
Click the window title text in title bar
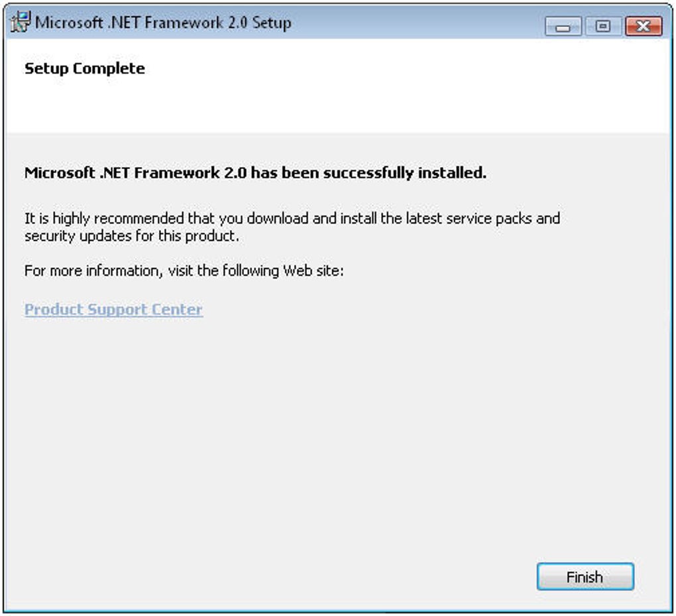pos(163,23)
